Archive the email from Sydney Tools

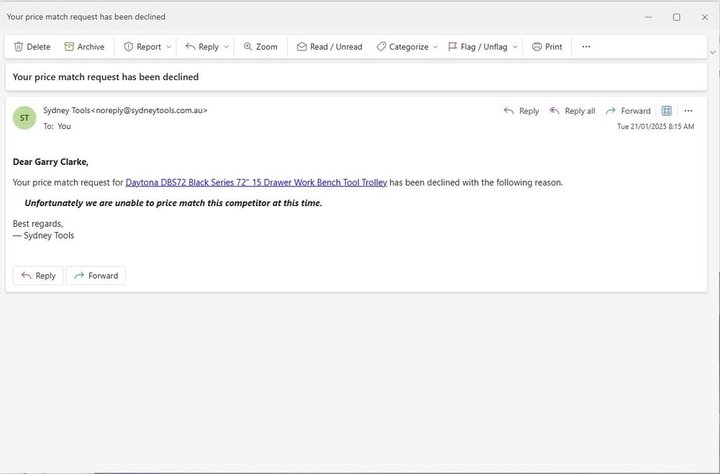[84, 47]
